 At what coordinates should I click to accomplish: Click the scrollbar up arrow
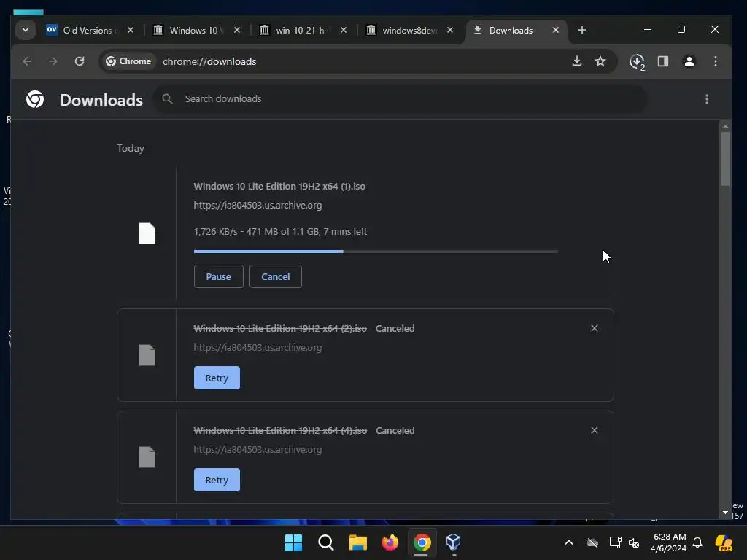tap(725, 126)
